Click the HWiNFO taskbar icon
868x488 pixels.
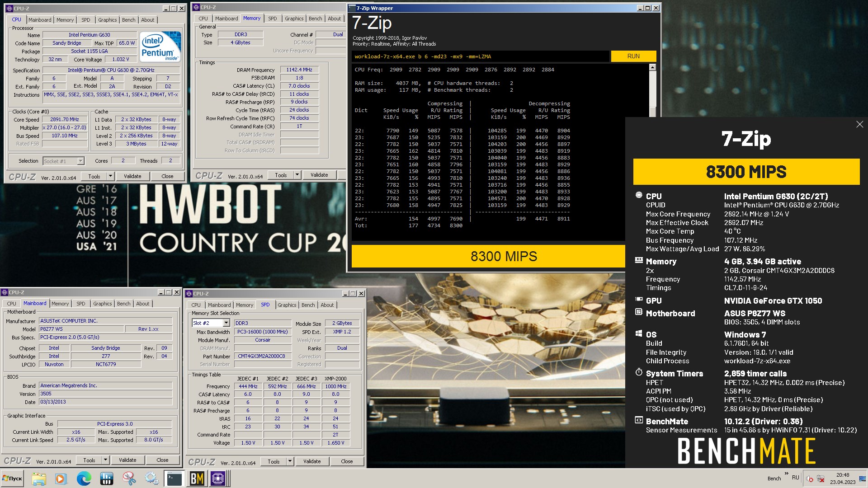(x=107, y=479)
